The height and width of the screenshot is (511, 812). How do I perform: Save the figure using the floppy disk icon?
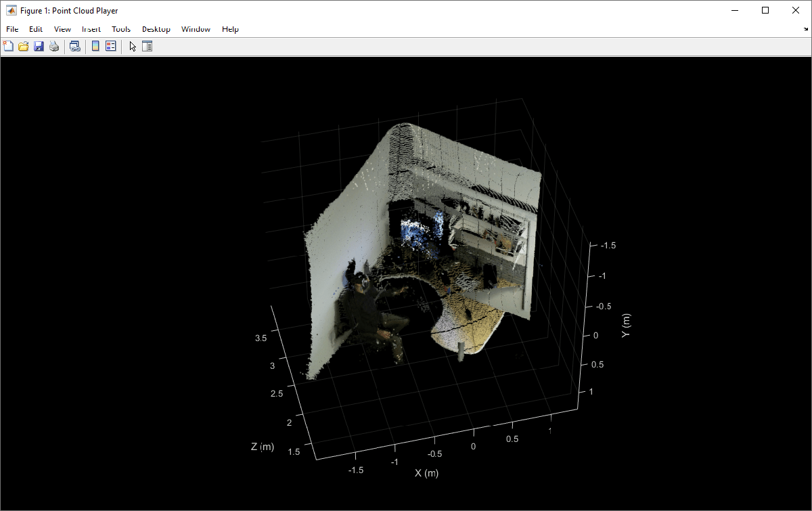click(x=39, y=46)
